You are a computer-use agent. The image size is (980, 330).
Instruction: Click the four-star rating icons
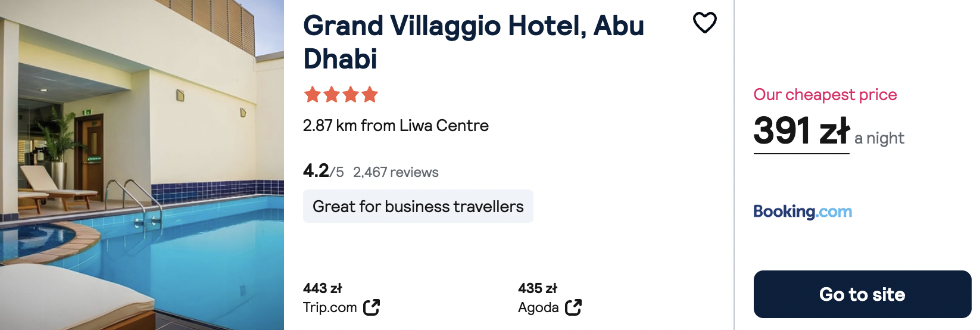pyautogui.click(x=341, y=94)
